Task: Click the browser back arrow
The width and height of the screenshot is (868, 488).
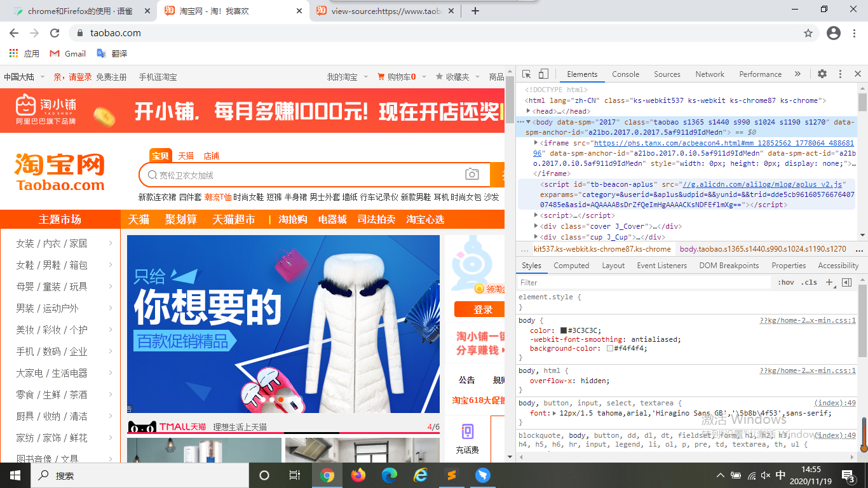Action: [x=14, y=33]
